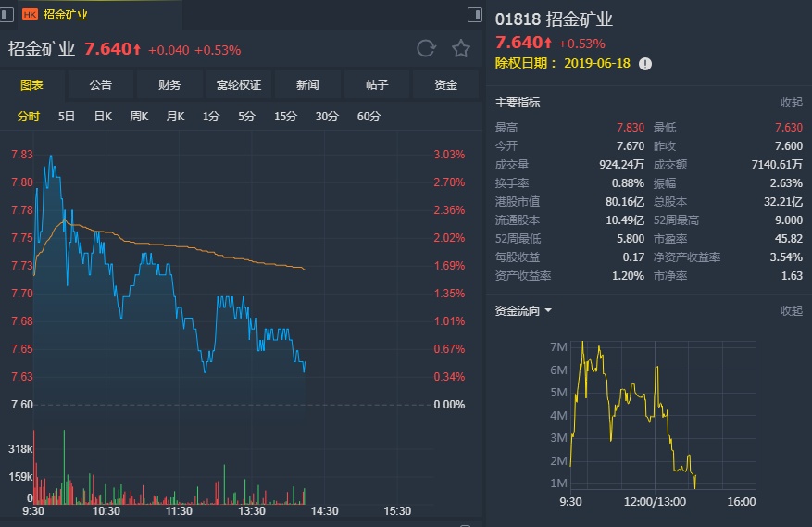Select the 分时 chart period
Screen dimensions: 812x527
[29, 117]
